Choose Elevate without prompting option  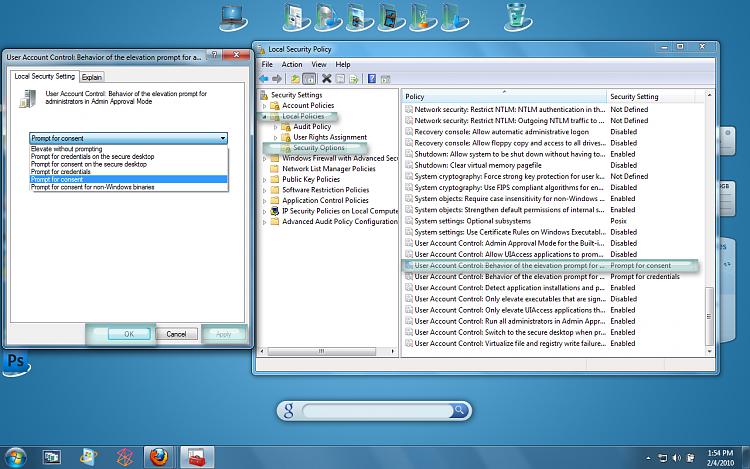click(129, 149)
